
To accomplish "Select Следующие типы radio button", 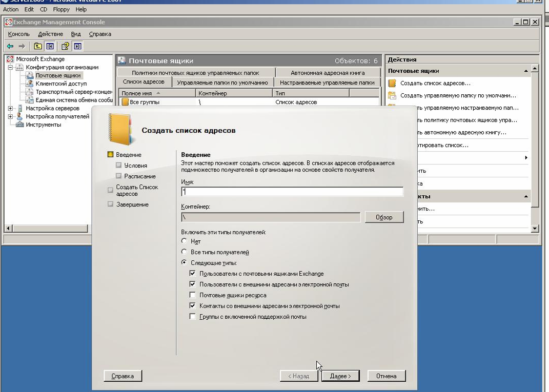I will 184,262.
